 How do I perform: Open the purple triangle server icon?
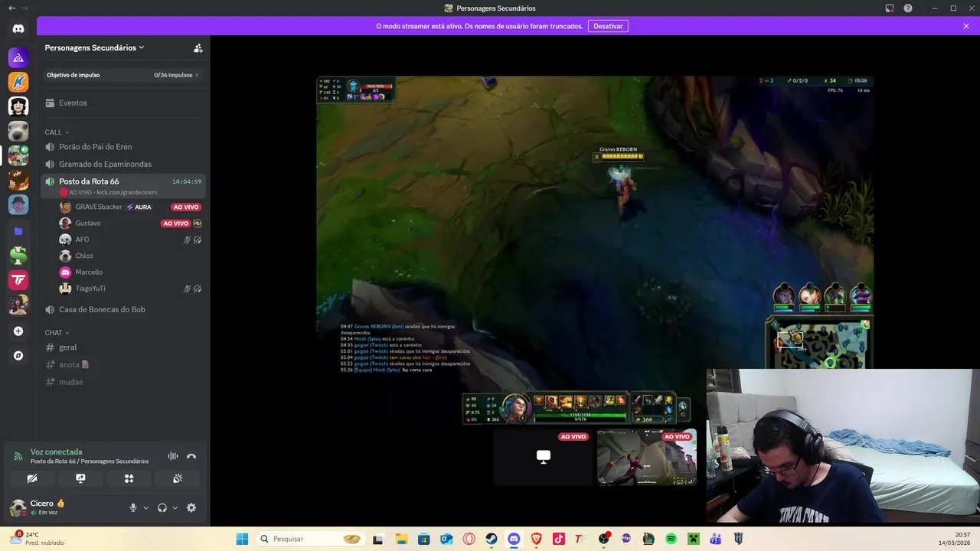[18, 57]
